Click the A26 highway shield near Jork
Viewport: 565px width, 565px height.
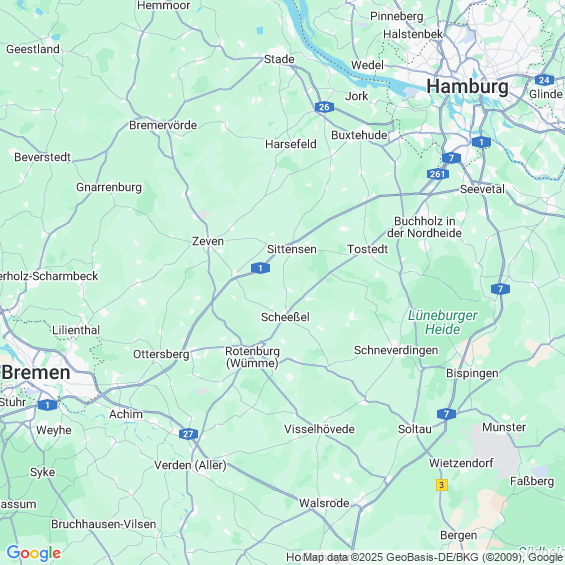[324, 107]
